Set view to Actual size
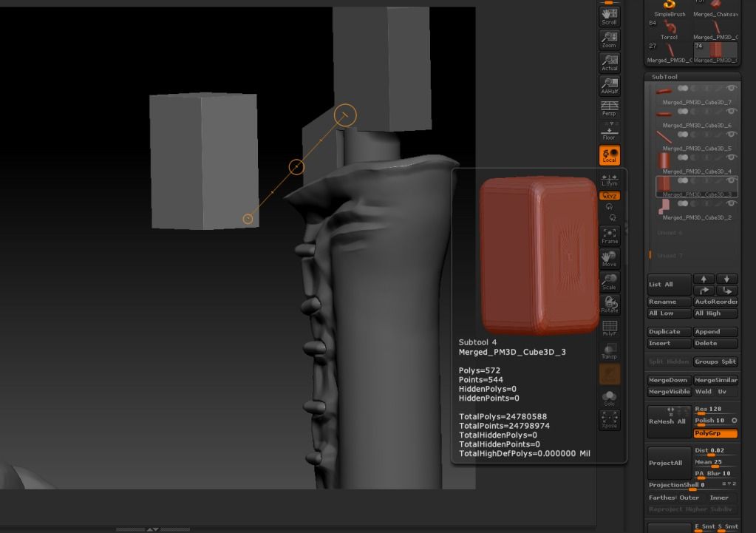 click(609, 63)
